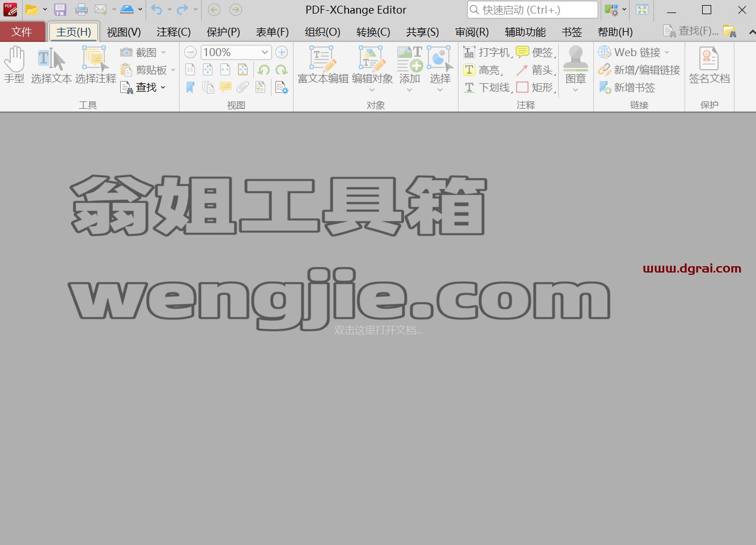Choose the Underline (下划线) tool
The height and width of the screenshot is (545, 756).
pos(487,87)
